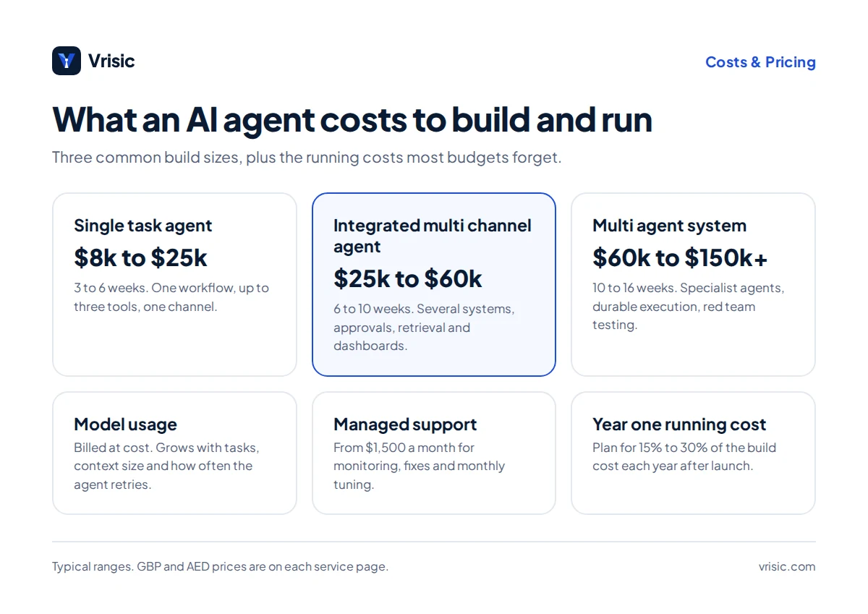The height and width of the screenshot is (614, 868).
Task: Click the footer note about GBP and AED prices
Action: coord(220,566)
